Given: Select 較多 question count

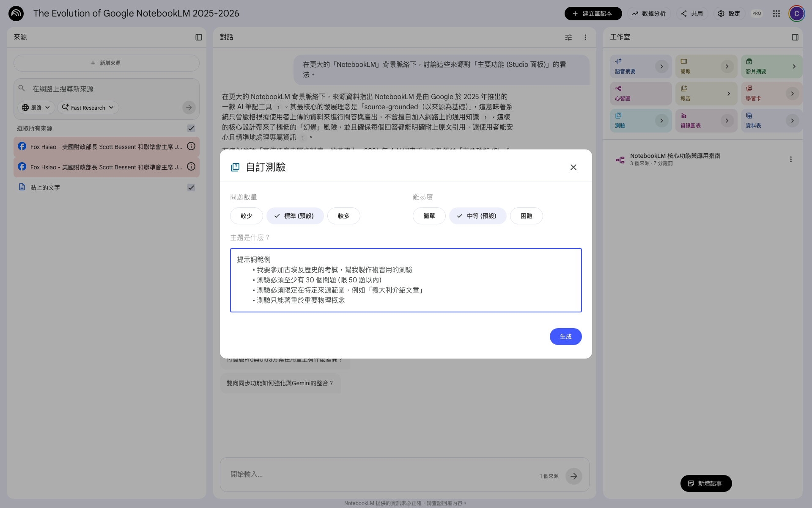Looking at the screenshot, I should pos(344,216).
